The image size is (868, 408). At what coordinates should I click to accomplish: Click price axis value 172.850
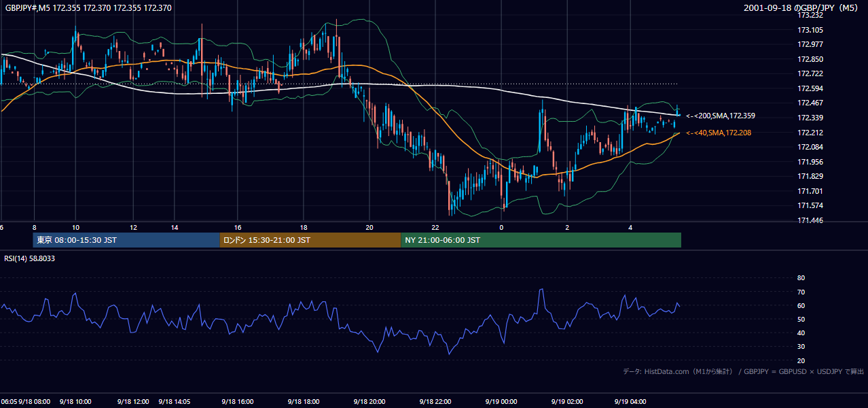(810, 59)
